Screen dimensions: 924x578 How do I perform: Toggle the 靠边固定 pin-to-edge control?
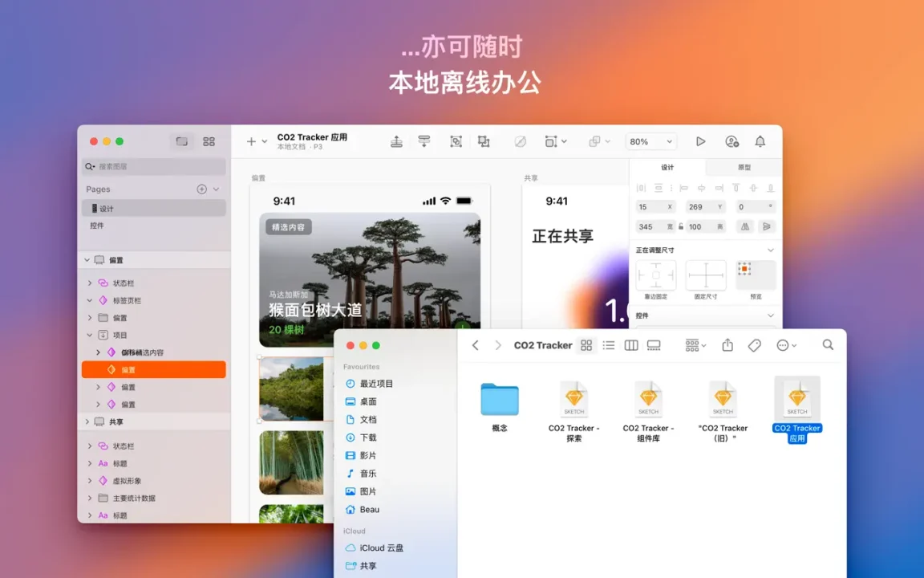coord(656,275)
